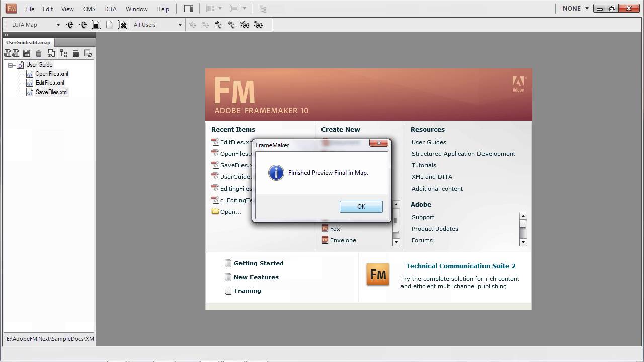Click the FrameMaker app icon in the menu bar

tap(11, 9)
